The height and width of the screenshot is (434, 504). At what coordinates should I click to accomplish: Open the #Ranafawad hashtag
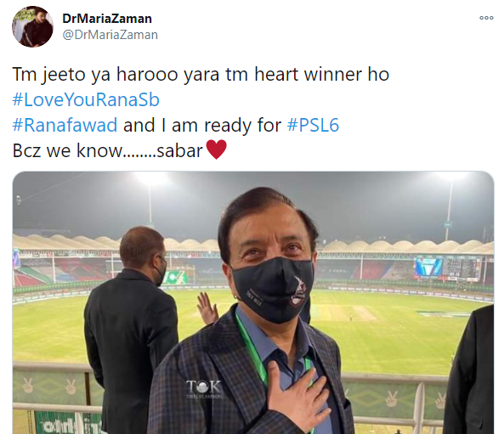65,125
